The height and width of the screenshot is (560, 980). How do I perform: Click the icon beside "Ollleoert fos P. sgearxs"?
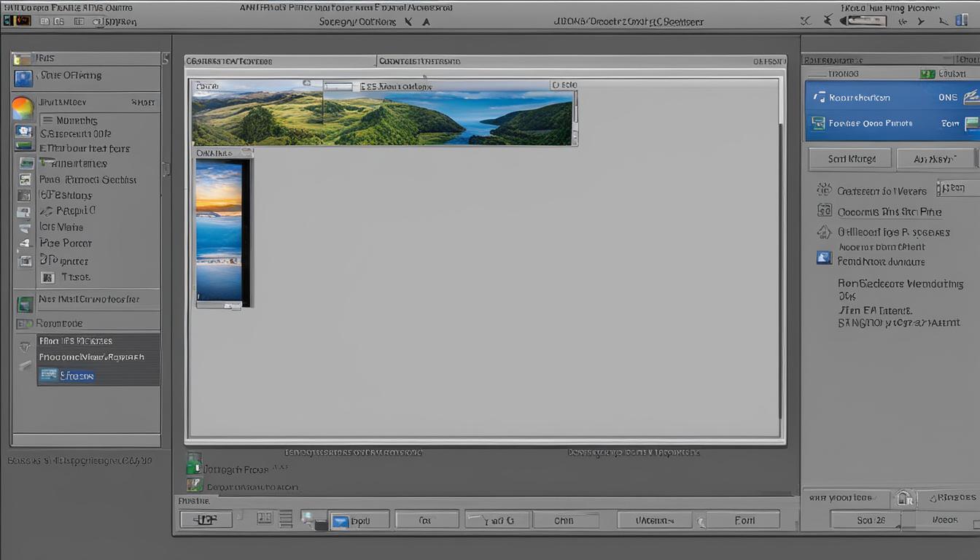click(824, 232)
